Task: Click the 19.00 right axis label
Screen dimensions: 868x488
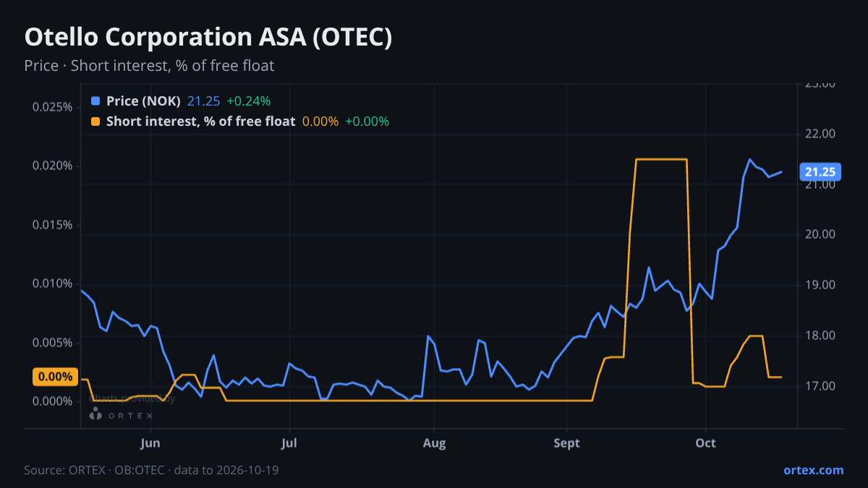Action: coord(820,285)
